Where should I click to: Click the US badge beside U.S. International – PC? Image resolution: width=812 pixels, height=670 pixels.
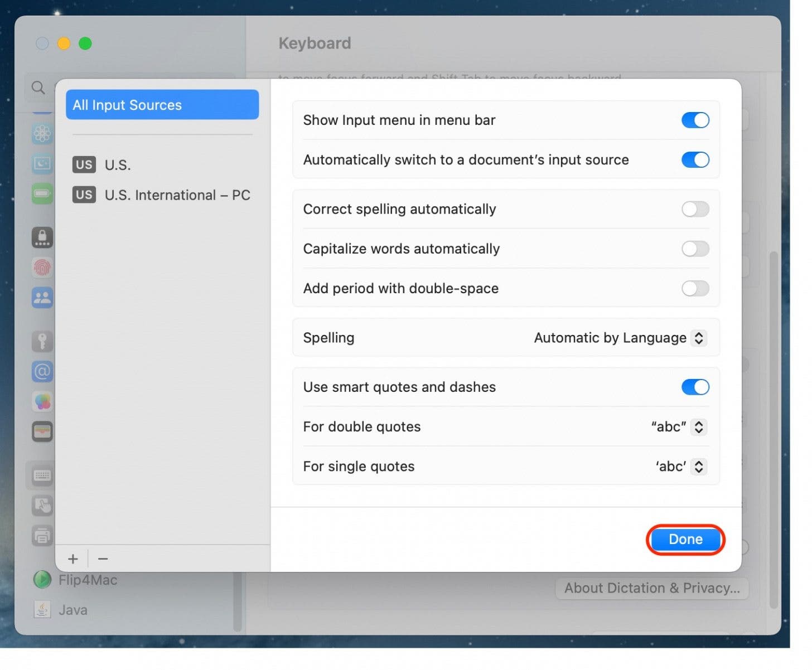pos(84,195)
